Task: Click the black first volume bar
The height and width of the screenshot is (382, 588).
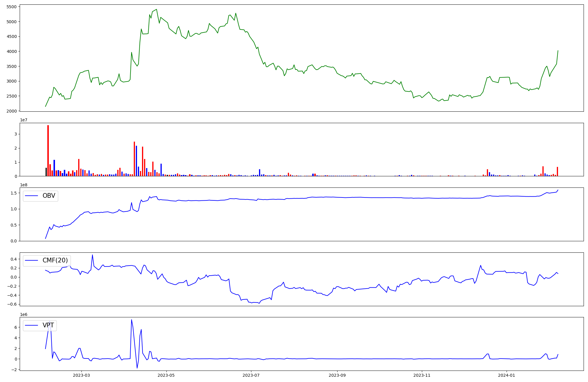Action: 46,172
